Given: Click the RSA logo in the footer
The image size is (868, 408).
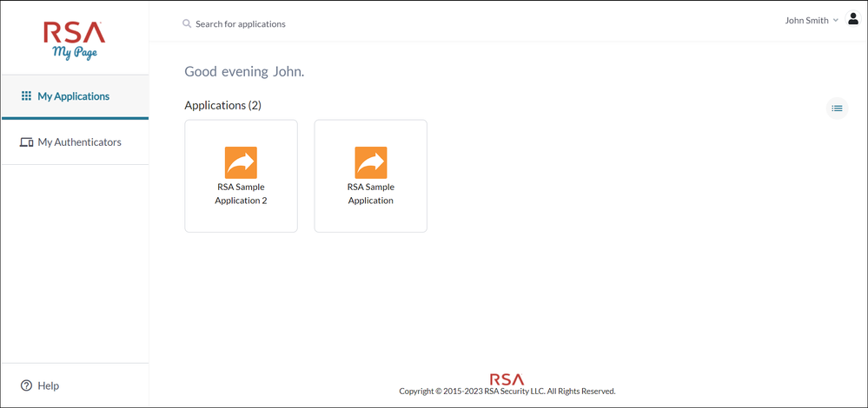Looking at the screenshot, I should (507, 379).
